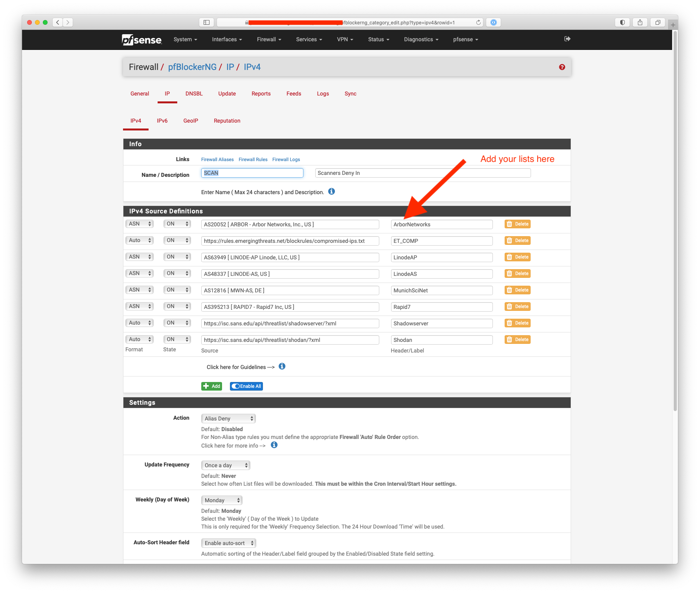The width and height of the screenshot is (700, 593).
Task: Open the 1Password extension icon
Action: tap(494, 22)
